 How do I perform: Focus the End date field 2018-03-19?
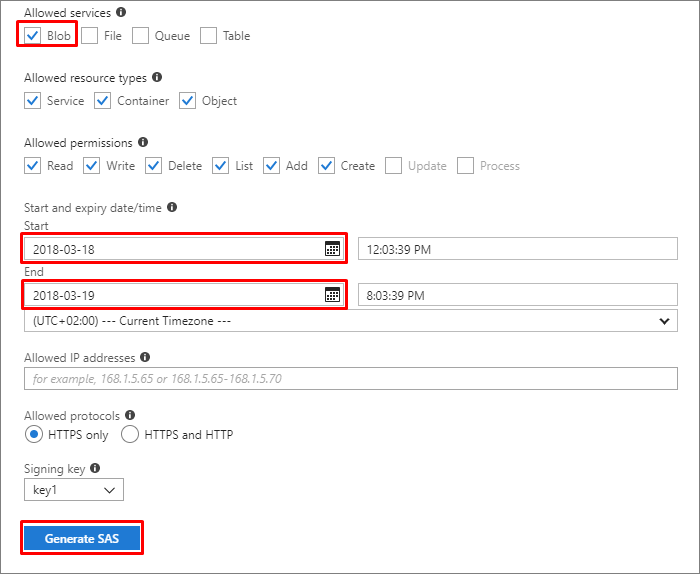click(x=183, y=295)
